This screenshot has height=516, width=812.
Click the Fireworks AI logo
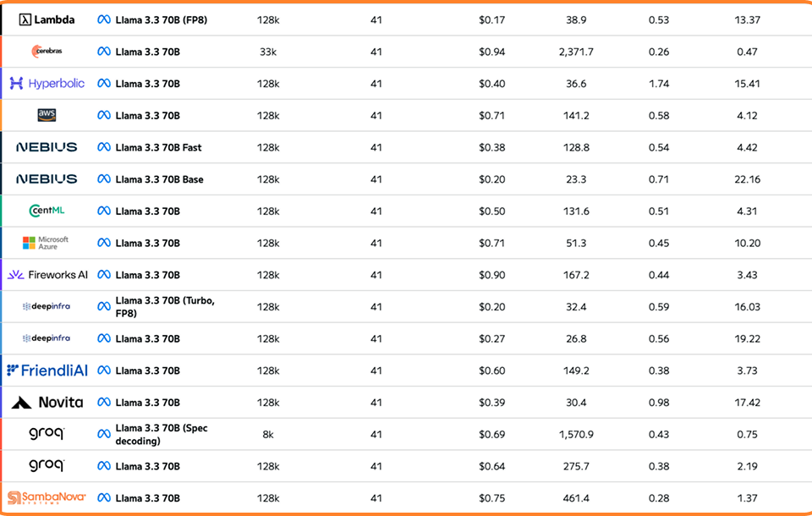point(47,275)
